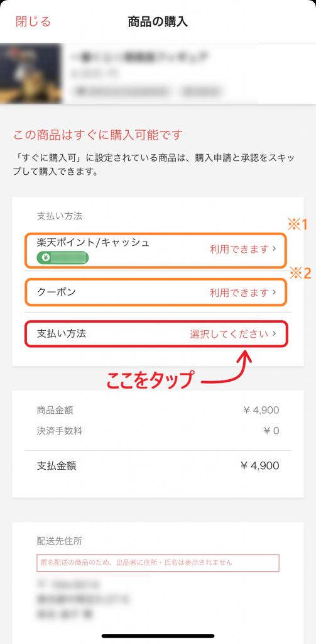
Task: Tap the 決済手数料 ￥0 line
Action: pyautogui.click(x=158, y=431)
